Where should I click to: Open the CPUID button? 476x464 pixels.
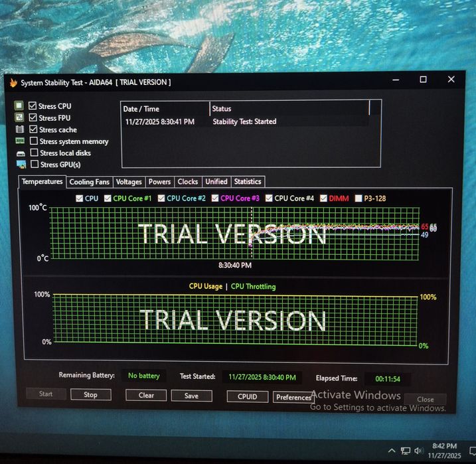[x=248, y=397]
